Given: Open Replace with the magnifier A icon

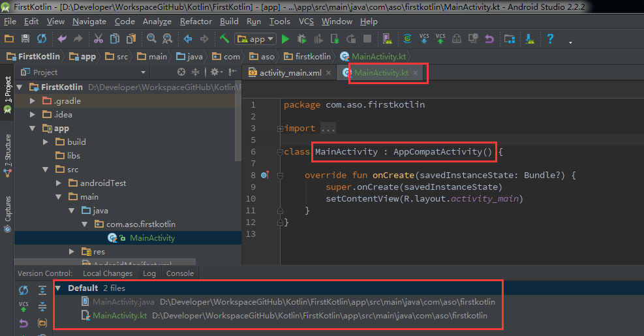Looking at the screenshot, I should [x=167, y=39].
